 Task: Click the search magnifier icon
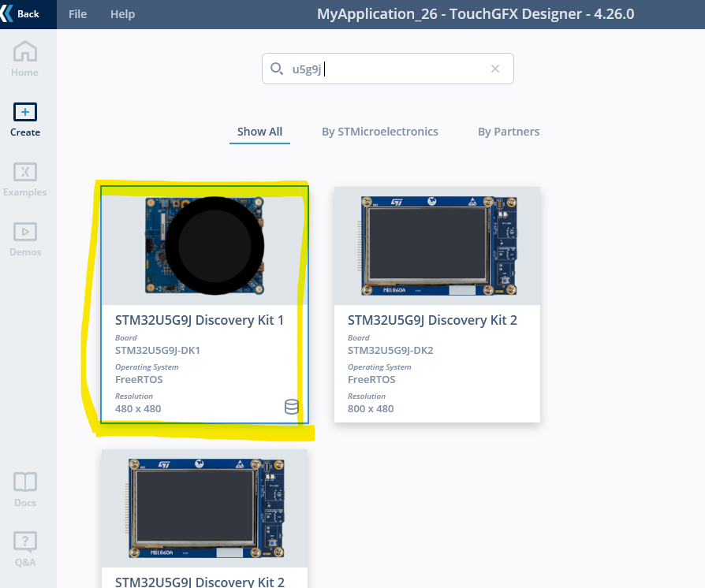click(277, 69)
